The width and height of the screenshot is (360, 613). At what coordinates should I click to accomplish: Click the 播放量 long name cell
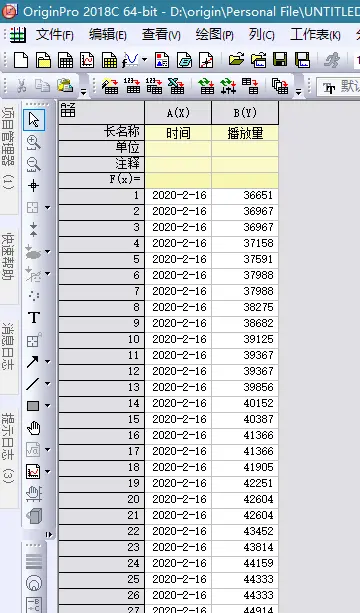245,133
